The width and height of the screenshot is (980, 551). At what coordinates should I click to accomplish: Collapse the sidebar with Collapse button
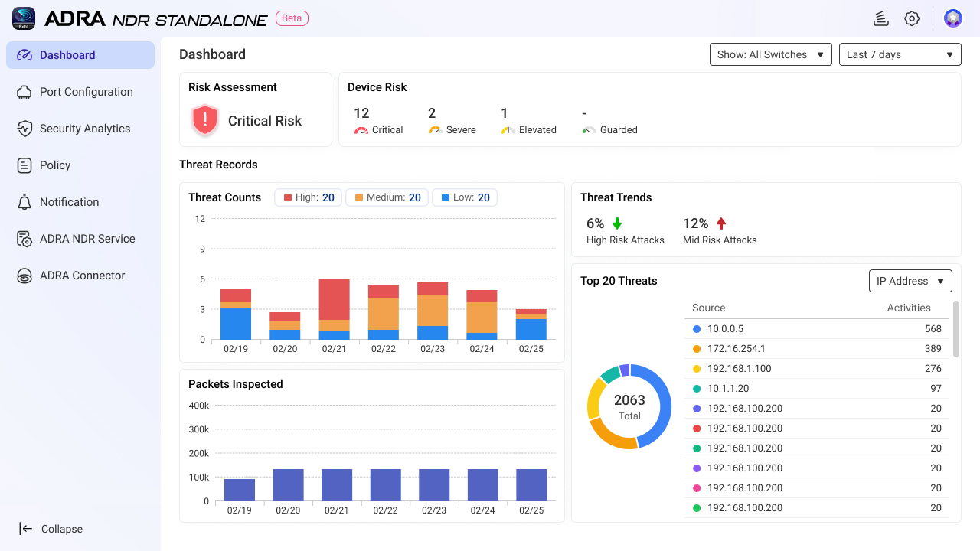(x=51, y=529)
